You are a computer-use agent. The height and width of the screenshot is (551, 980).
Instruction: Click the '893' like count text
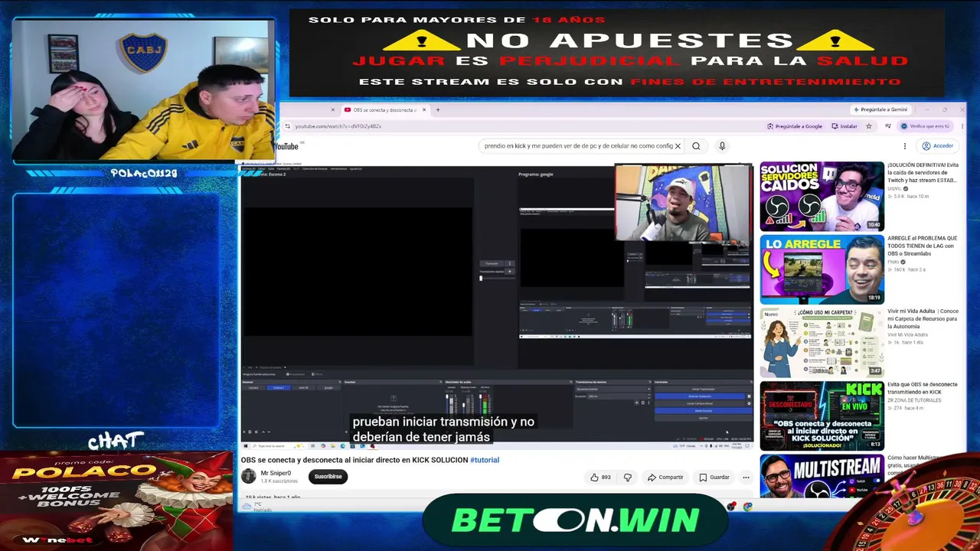(606, 478)
